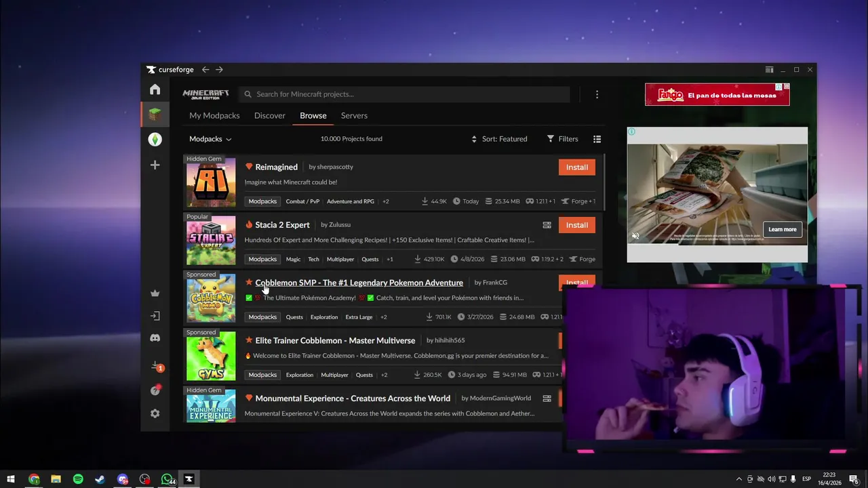Image resolution: width=868 pixels, height=488 pixels.
Task: Go back with the left arrow in title bar
Action: (205, 69)
